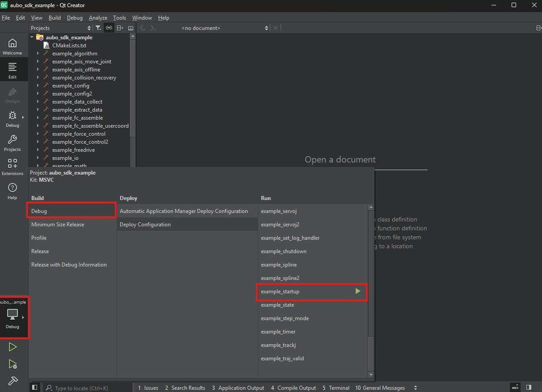Open the Welcome mode

click(13, 46)
